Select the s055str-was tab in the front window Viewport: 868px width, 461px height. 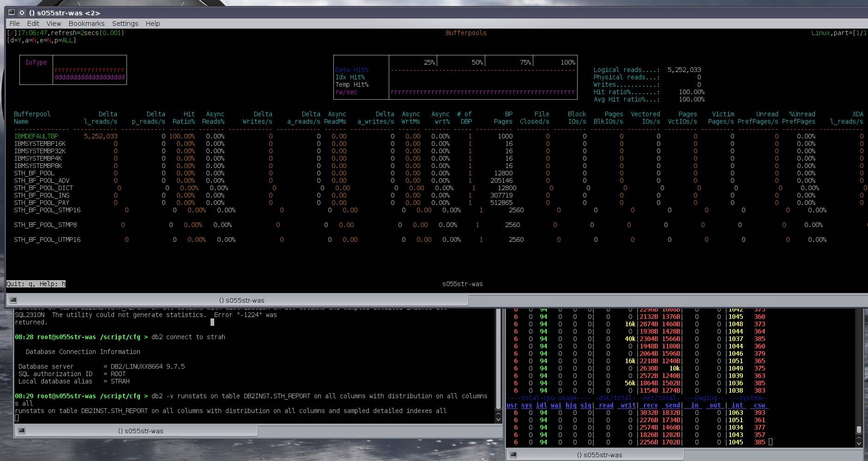(241, 300)
